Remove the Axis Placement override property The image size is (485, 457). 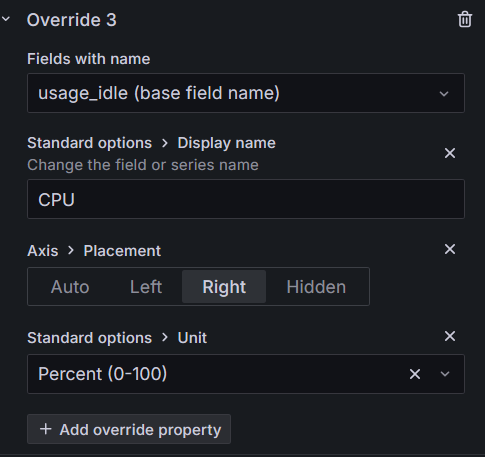(450, 249)
